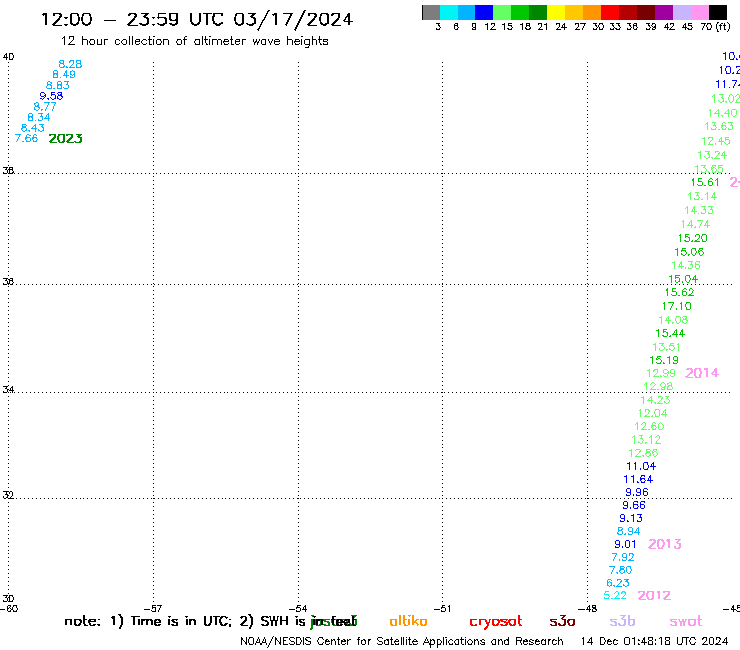Image resolution: width=740 pixels, height=650 pixels.
Task: Select the 14.40 wave height value
Action: tap(722, 113)
